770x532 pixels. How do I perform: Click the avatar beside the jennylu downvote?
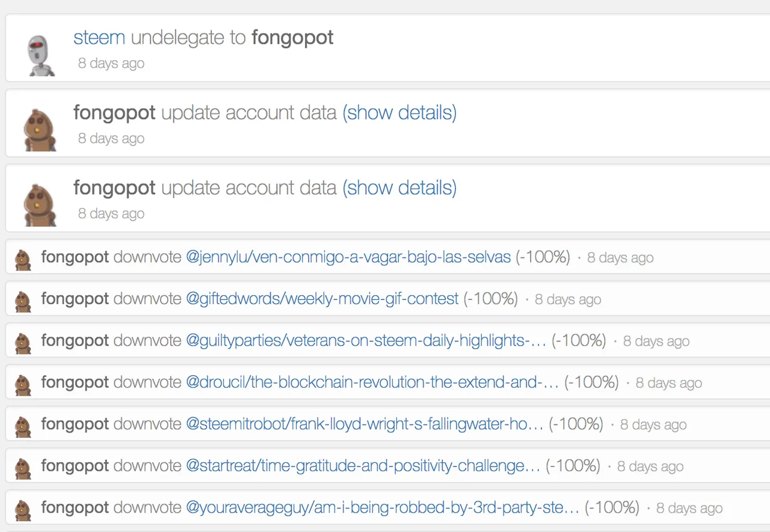pyautogui.click(x=23, y=260)
